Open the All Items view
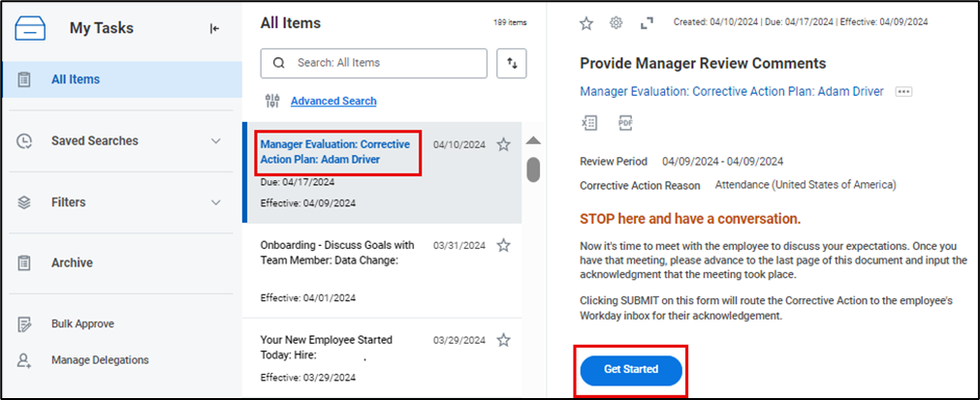Image resolution: width=980 pixels, height=400 pixels. (x=76, y=79)
